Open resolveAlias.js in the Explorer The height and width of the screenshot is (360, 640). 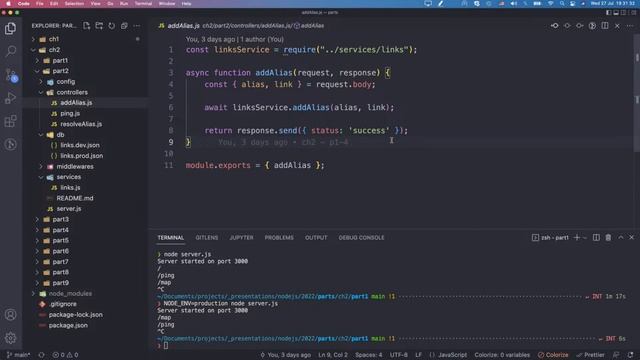pyautogui.click(x=81, y=124)
